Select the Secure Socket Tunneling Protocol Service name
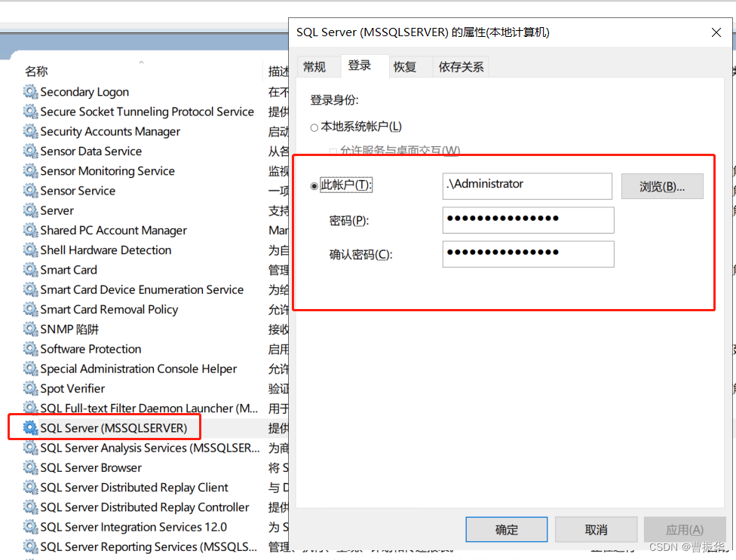 pyautogui.click(x=147, y=112)
